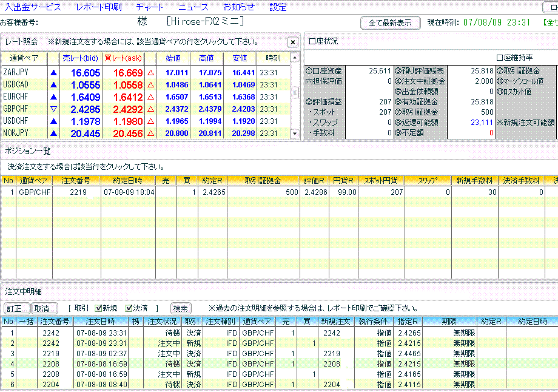Click the USDCHF blue up-arrow icon

point(54,121)
